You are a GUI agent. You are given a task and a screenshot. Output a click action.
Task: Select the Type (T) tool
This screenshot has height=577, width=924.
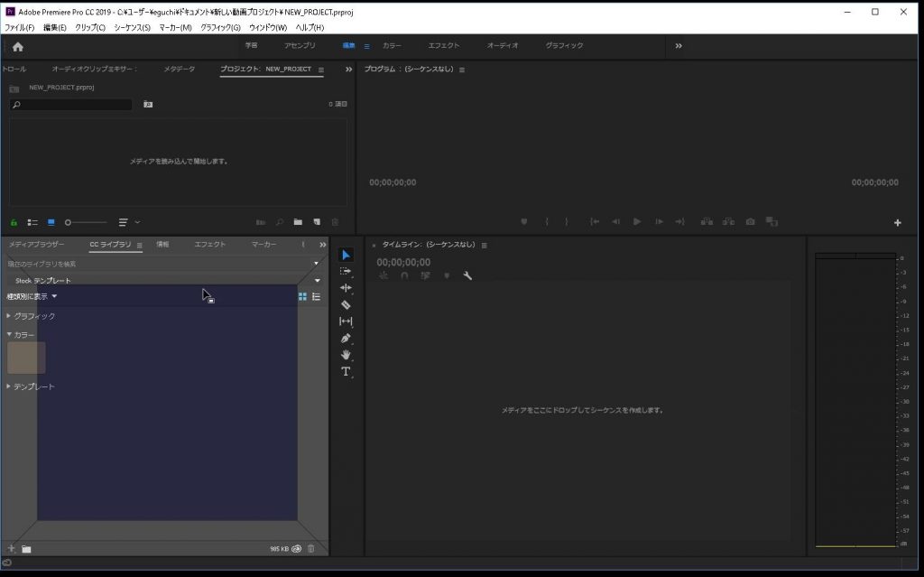click(346, 371)
